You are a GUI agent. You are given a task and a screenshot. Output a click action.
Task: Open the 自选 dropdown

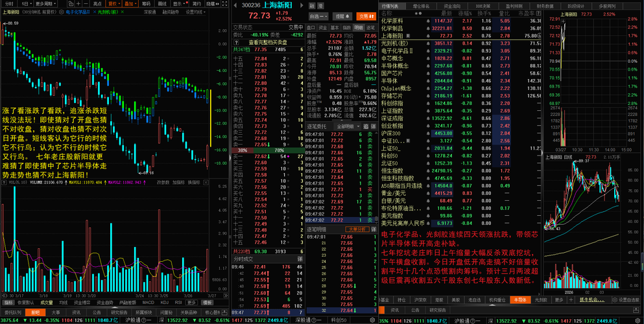(318, 16)
